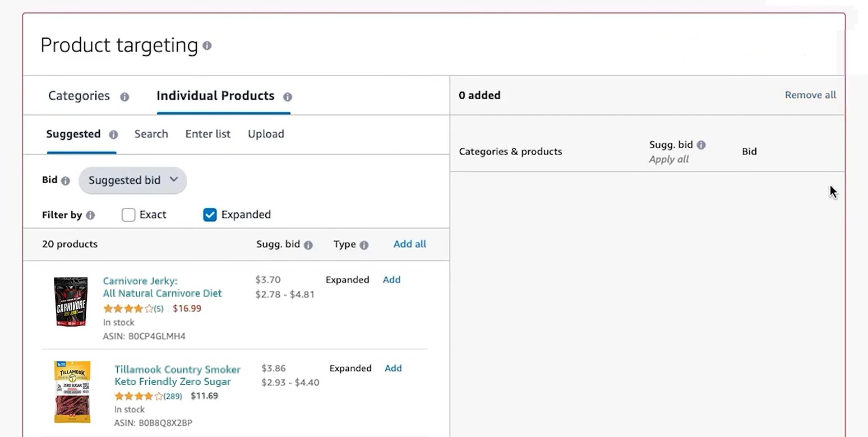Screen dimensions: 868x437
Task: Uncheck the Expanded filter checkbox
Action: pos(210,215)
